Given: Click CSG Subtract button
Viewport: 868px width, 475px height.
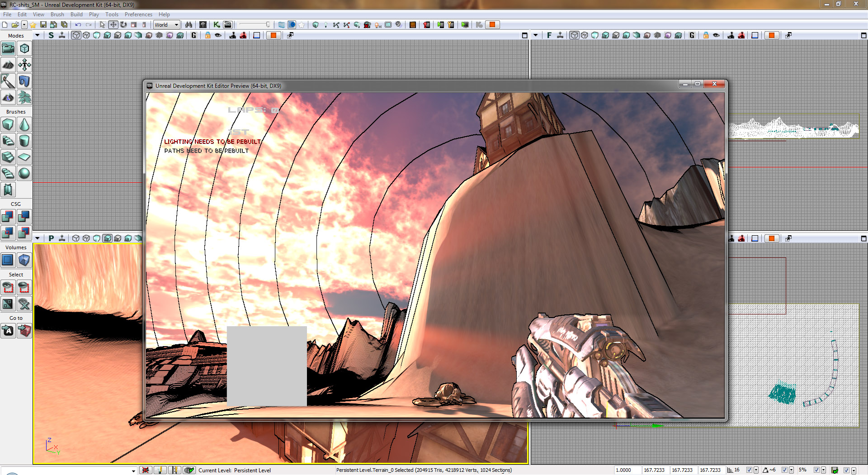Looking at the screenshot, I should (24, 217).
